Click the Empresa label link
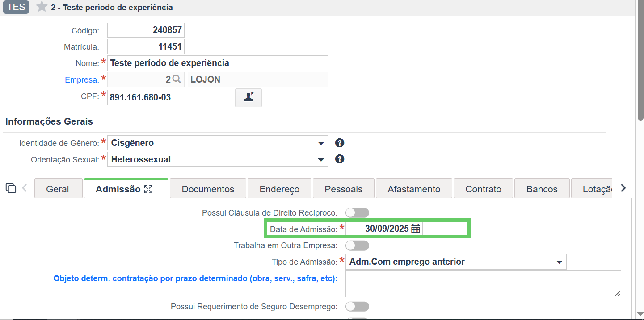The width and height of the screenshot is (644, 320). [x=82, y=80]
